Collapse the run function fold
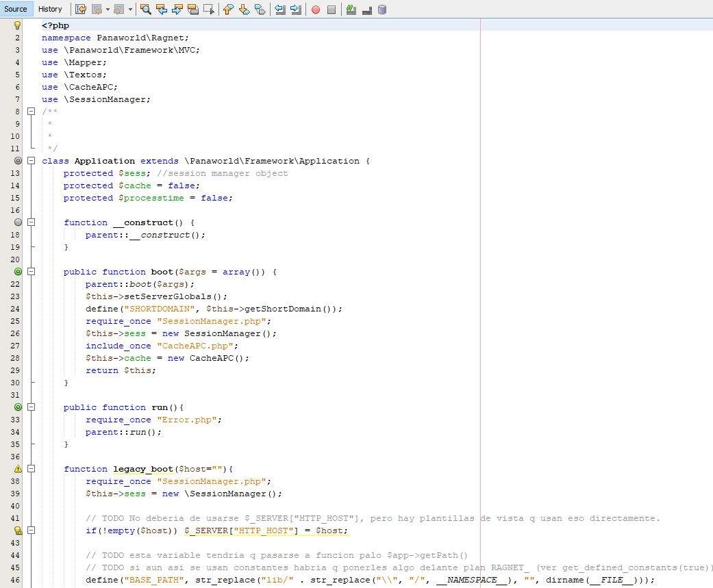The width and height of the screenshot is (713, 588). 31,407
